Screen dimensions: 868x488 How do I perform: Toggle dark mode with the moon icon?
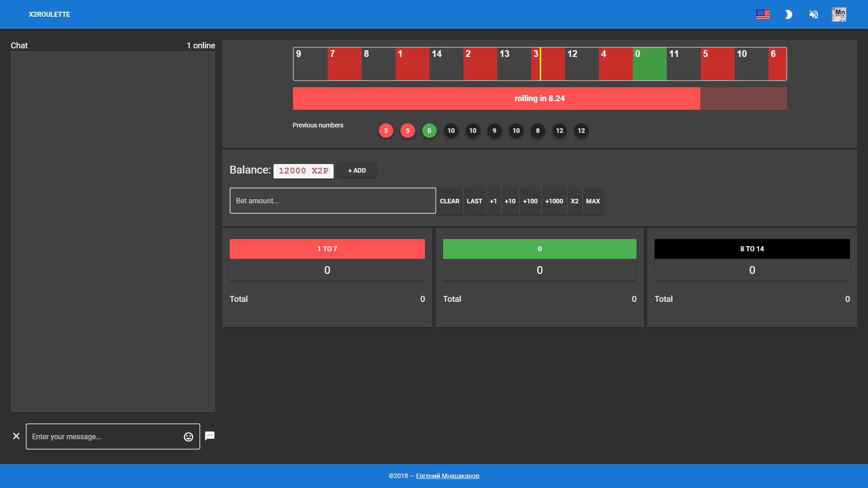click(788, 14)
